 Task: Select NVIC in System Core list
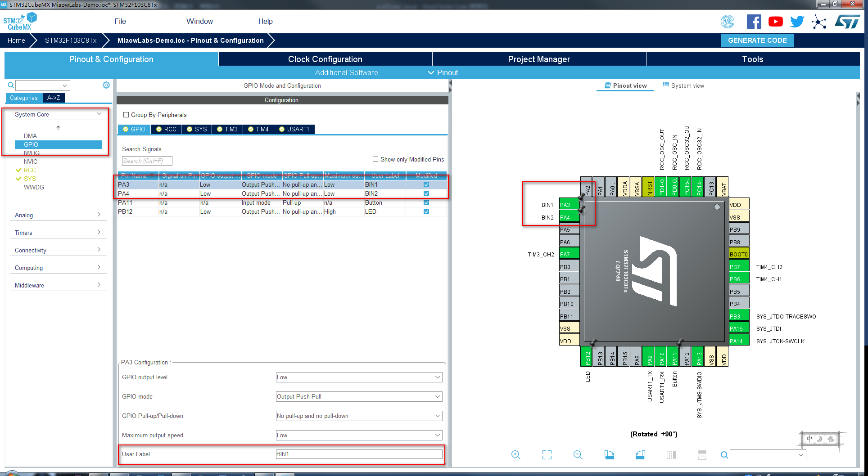pyautogui.click(x=31, y=162)
